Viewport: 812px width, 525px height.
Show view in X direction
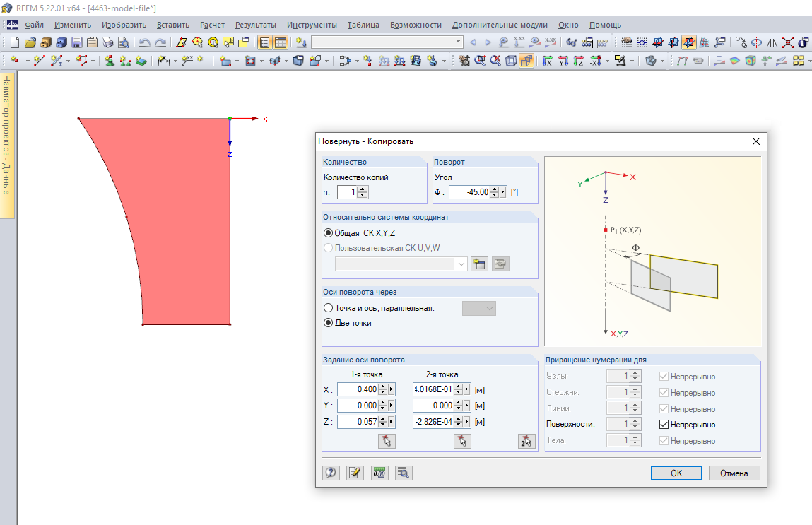(x=548, y=61)
